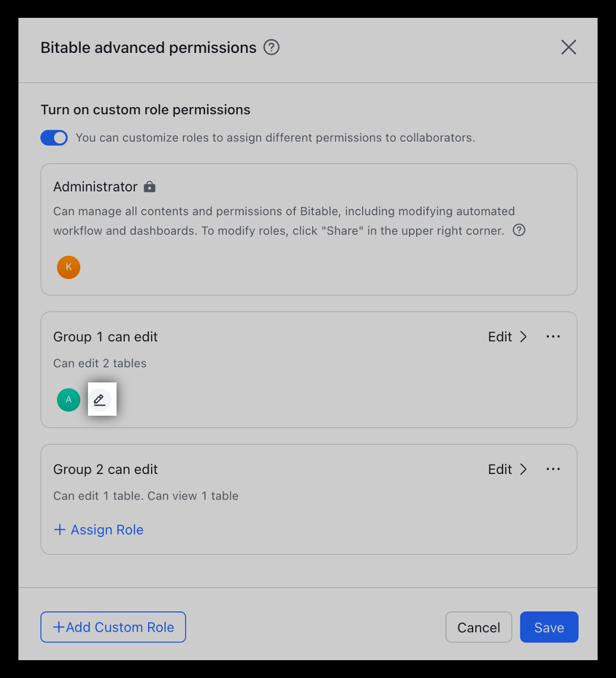
Task: Open Edit for Group 2 role
Action: coord(507,469)
